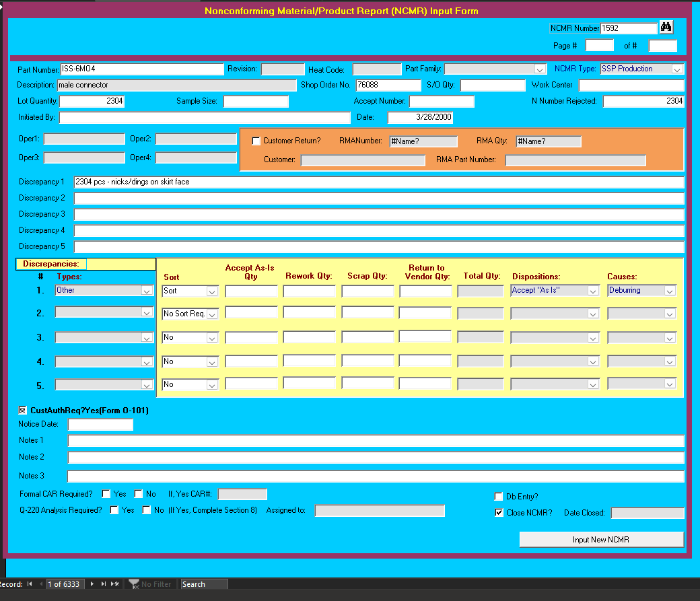This screenshot has width=700, height=601.
Task: Uncheck the Close NCMR? checkbox
Action: pos(499,512)
